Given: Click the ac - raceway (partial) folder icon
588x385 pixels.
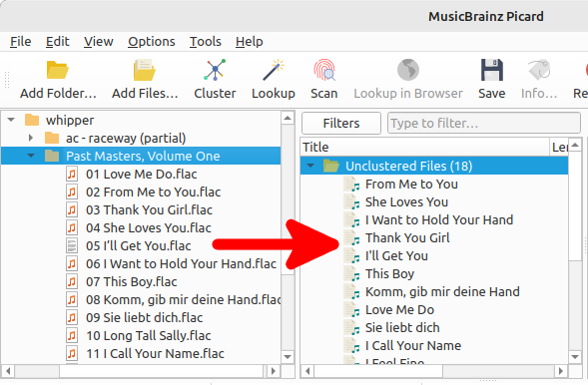Looking at the screenshot, I should point(52,139).
